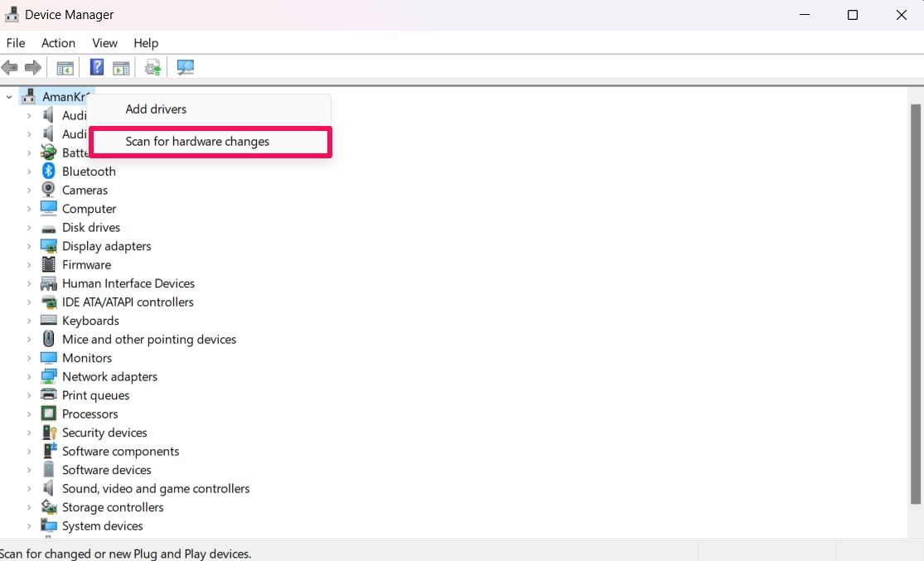Click the Software components icon
924x561 pixels.
pyautogui.click(x=50, y=451)
